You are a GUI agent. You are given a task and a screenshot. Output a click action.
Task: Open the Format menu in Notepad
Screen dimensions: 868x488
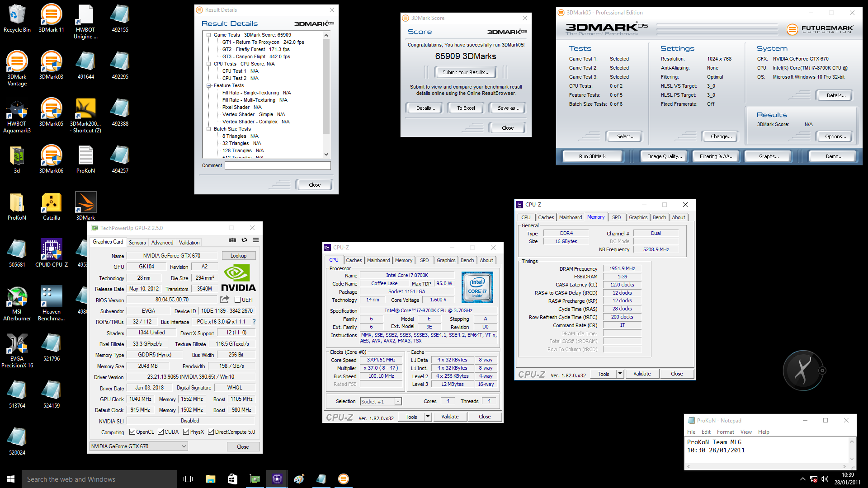pos(725,432)
